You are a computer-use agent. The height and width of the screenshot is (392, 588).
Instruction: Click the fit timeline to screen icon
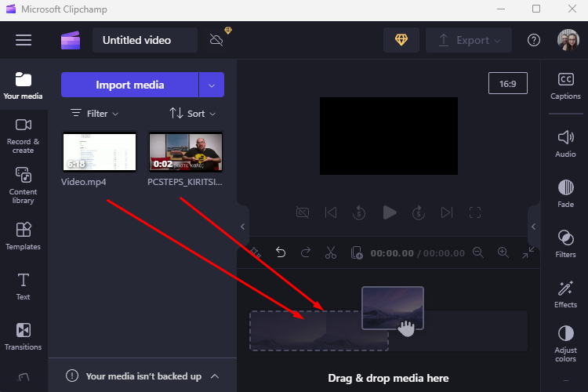click(x=528, y=252)
